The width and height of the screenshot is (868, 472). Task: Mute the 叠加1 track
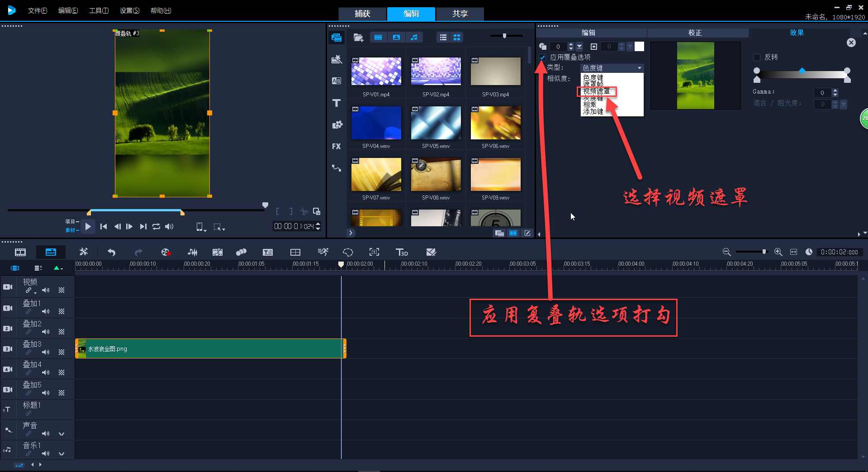tap(46, 311)
